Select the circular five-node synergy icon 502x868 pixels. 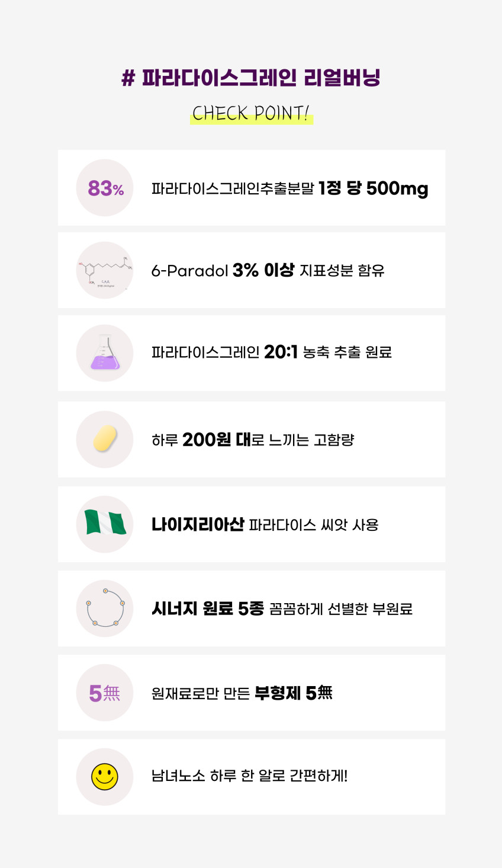pos(105,608)
